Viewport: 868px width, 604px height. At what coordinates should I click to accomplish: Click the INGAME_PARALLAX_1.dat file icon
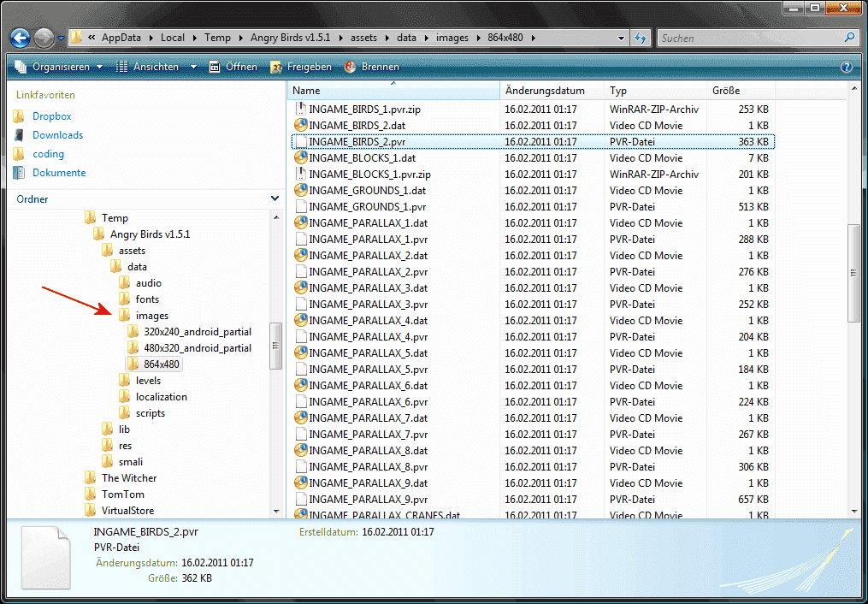pos(300,223)
